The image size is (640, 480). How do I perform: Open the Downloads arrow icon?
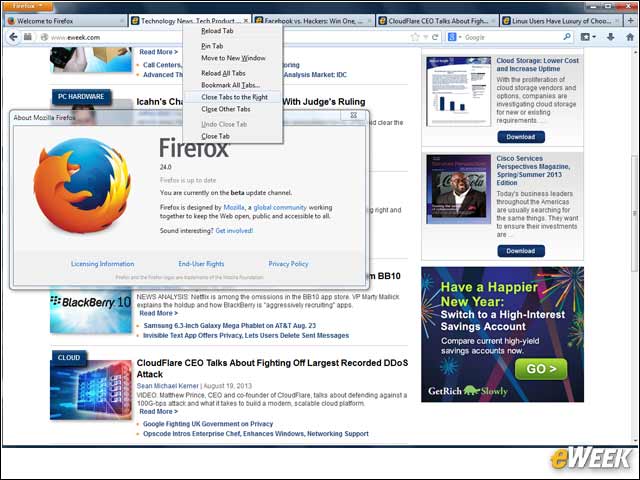(611, 37)
